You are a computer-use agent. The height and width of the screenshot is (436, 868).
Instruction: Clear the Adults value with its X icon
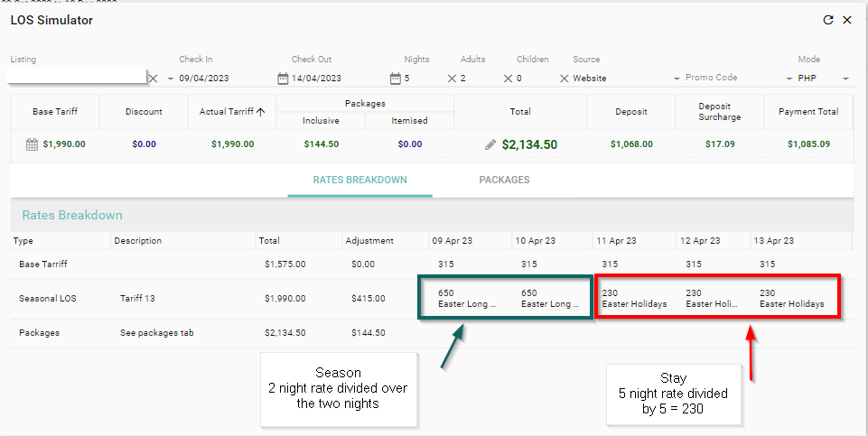tap(508, 79)
